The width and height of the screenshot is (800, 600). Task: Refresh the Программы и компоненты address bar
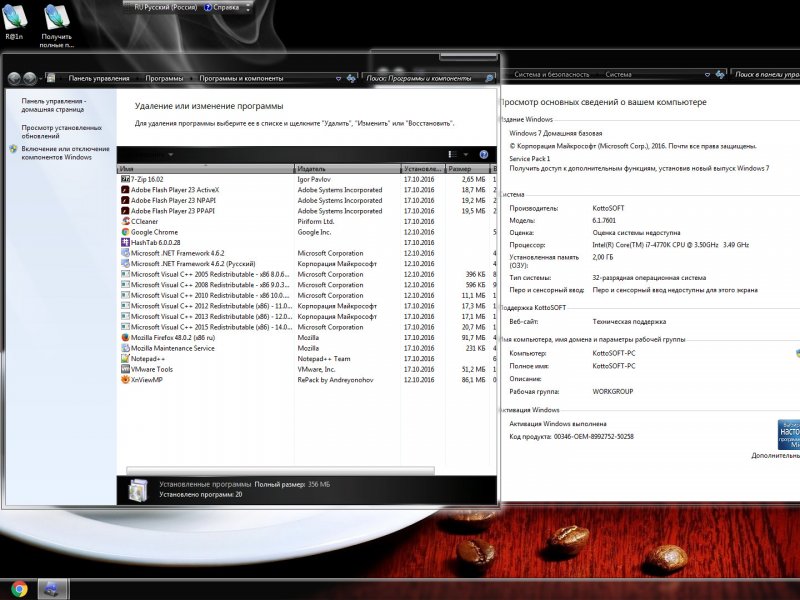(351, 79)
